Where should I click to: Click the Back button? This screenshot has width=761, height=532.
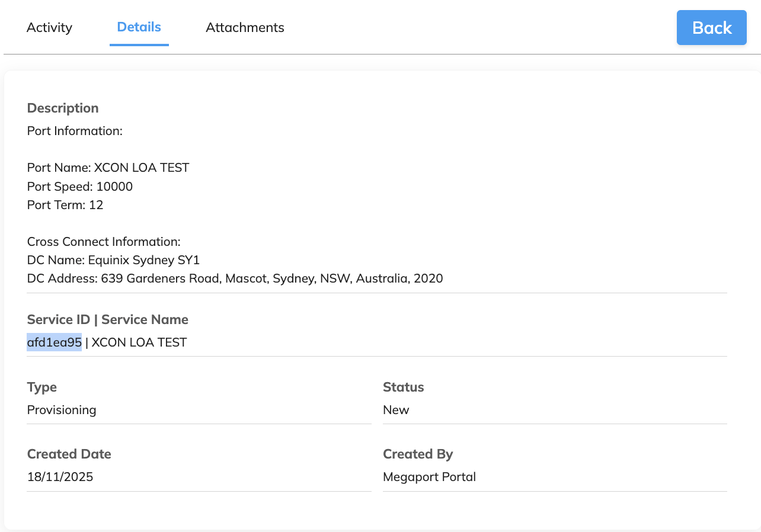711,27
